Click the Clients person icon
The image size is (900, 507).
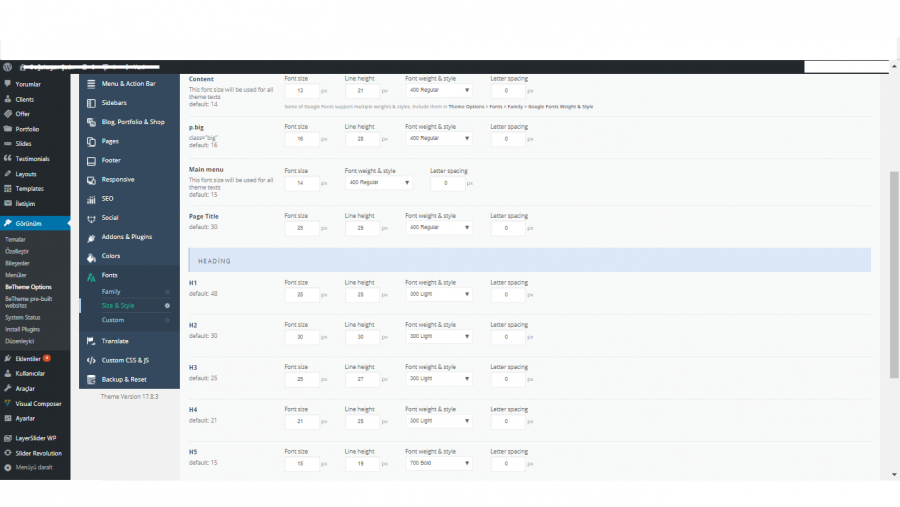coord(7,99)
